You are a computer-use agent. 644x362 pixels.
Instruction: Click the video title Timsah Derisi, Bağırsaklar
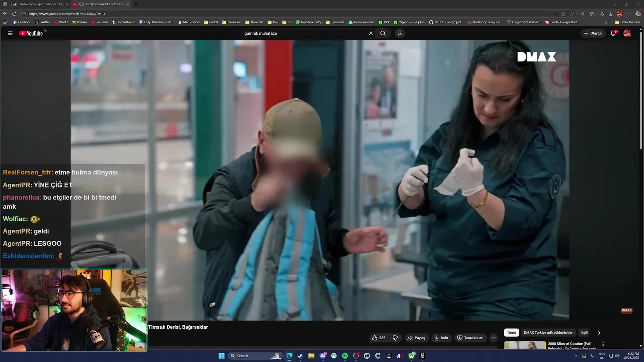[x=178, y=327]
